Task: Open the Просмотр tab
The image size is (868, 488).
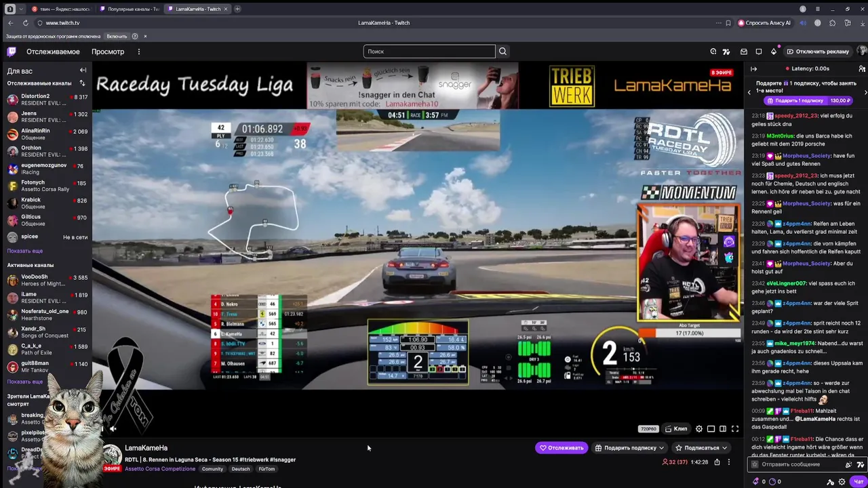Action: [108, 52]
